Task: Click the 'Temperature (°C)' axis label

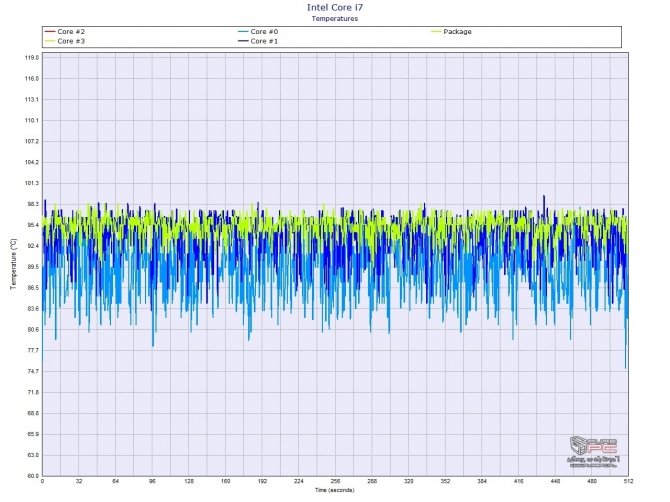Action: pos(14,264)
